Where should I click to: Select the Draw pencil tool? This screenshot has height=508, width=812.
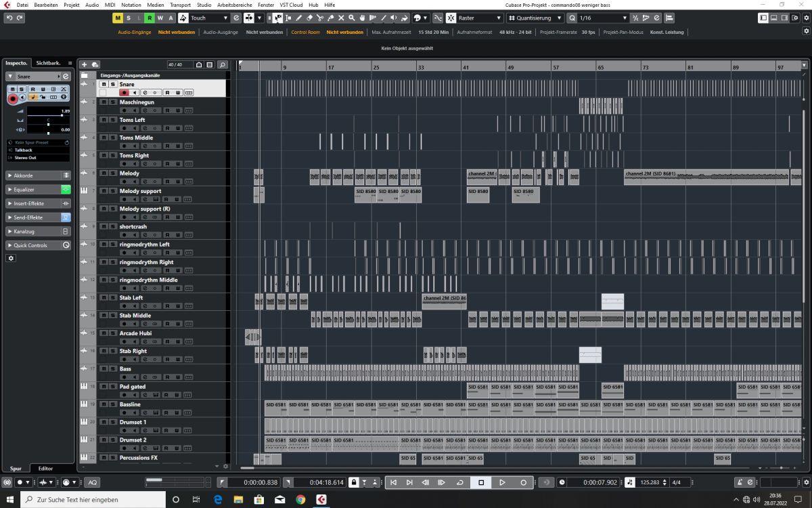[298, 18]
